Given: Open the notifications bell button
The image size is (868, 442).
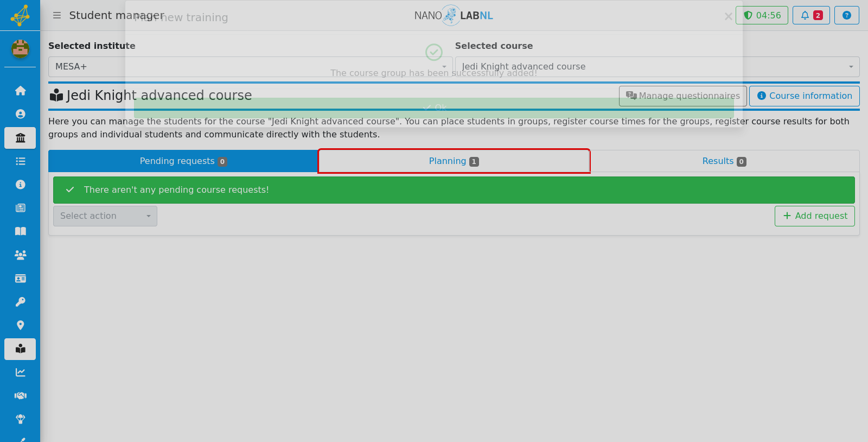Looking at the screenshot, I should click(x=811, y=15).
